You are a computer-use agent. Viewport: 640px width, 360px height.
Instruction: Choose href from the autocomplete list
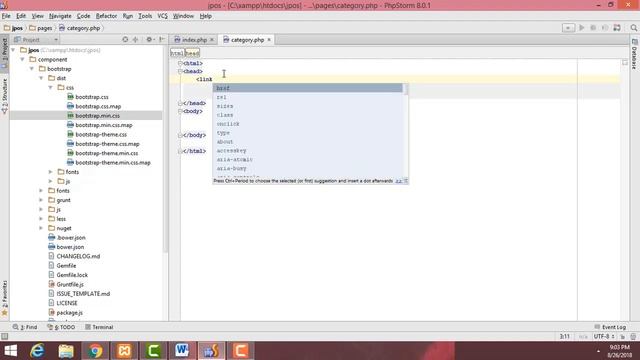click(x=307, y=88)
